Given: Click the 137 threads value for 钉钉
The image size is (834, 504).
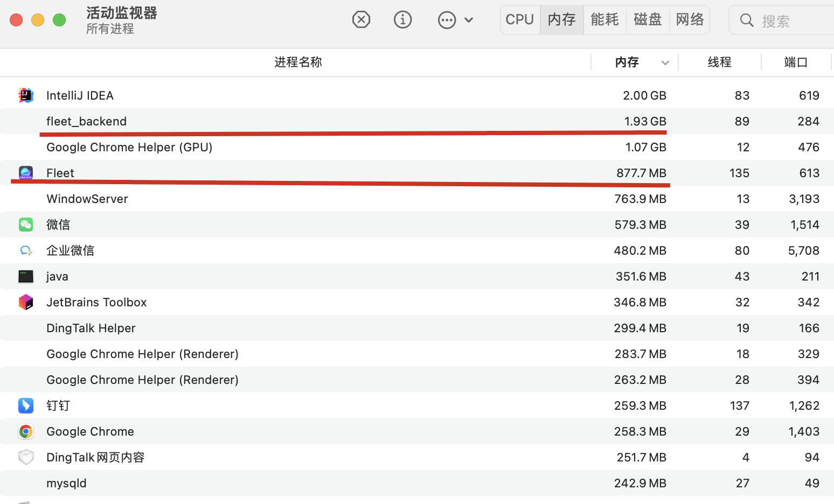Looking at the screenshot, I should [x=740, y=405].
